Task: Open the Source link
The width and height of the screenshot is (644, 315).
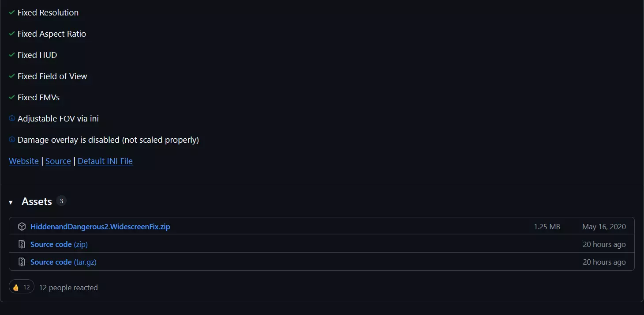Action: [x=58, y=161]
